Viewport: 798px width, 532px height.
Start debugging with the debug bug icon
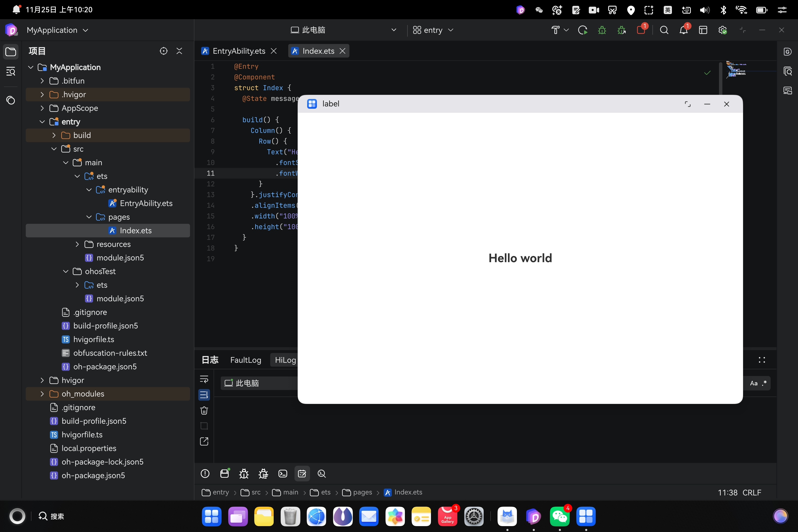point(602,30)
